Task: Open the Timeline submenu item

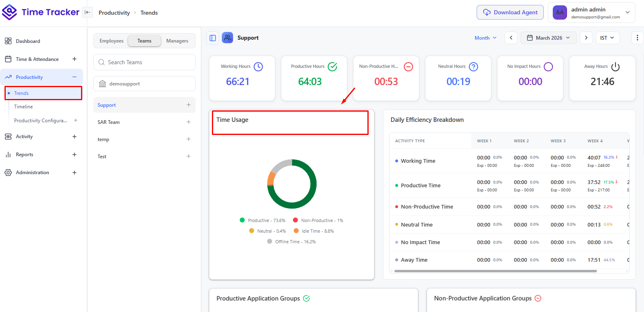Action: (x=23, y=107)
